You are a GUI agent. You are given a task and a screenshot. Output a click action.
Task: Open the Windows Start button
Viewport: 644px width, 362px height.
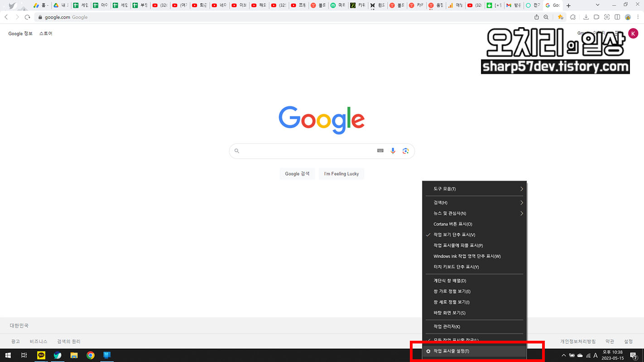8,356
